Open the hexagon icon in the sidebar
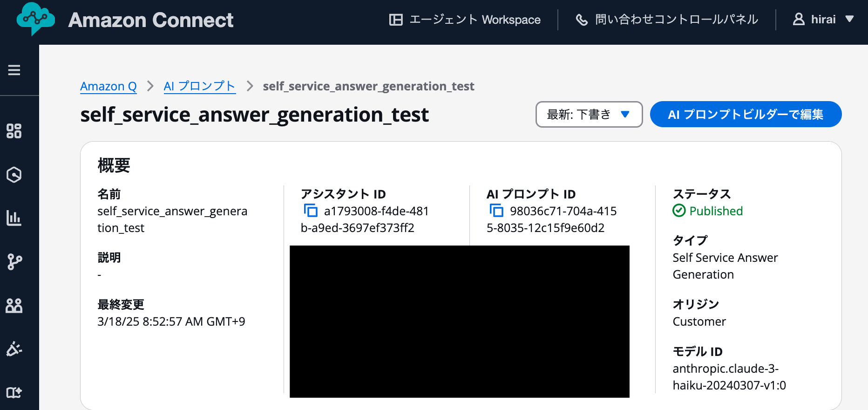The image size is (868, 410). click(14, 175)
